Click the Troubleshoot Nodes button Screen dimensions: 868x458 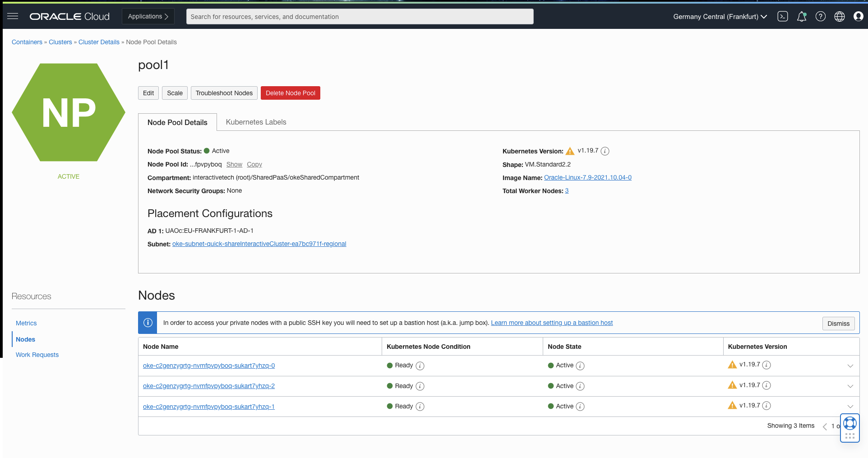click(x=224, y=93)
